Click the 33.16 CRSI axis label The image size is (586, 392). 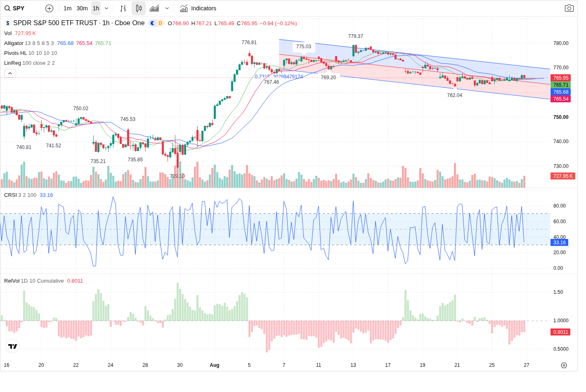coord(559,243)
